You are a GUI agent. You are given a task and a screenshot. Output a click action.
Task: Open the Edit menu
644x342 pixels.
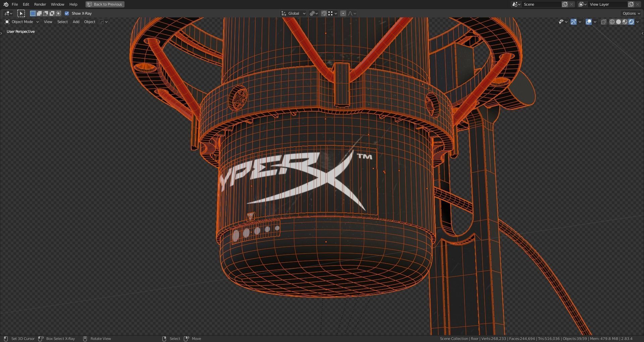click(26, 4)
